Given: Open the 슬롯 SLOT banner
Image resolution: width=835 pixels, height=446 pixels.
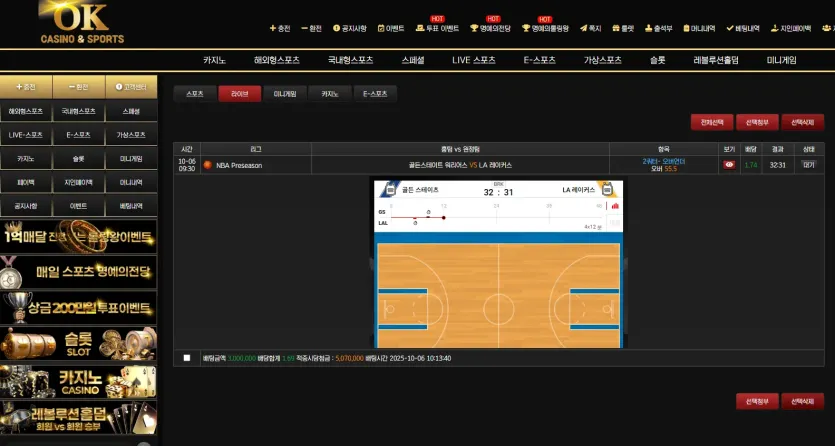Looking at the screenshot, I should pos(78,344).
